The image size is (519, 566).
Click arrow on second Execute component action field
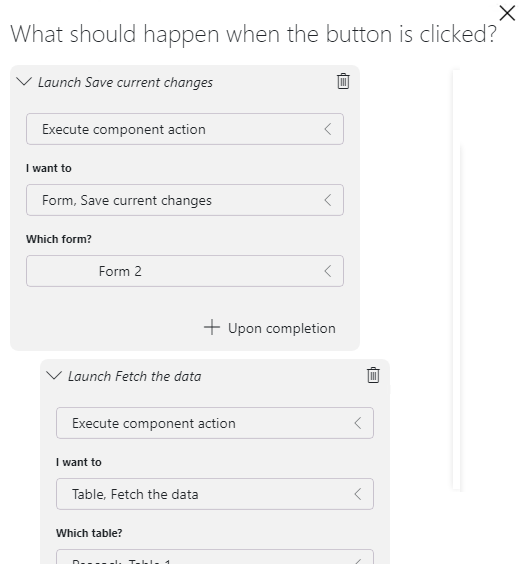pos(358,423)
